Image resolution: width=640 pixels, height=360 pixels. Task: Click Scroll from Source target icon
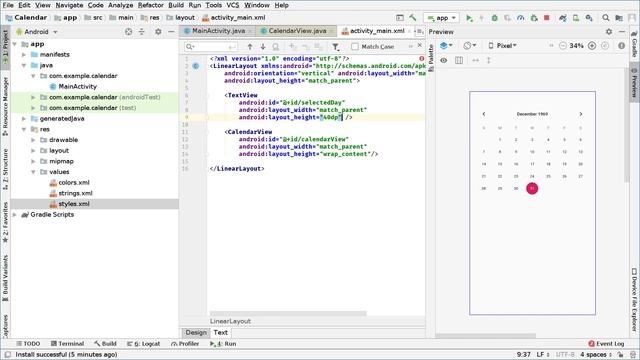coord(128,31)
